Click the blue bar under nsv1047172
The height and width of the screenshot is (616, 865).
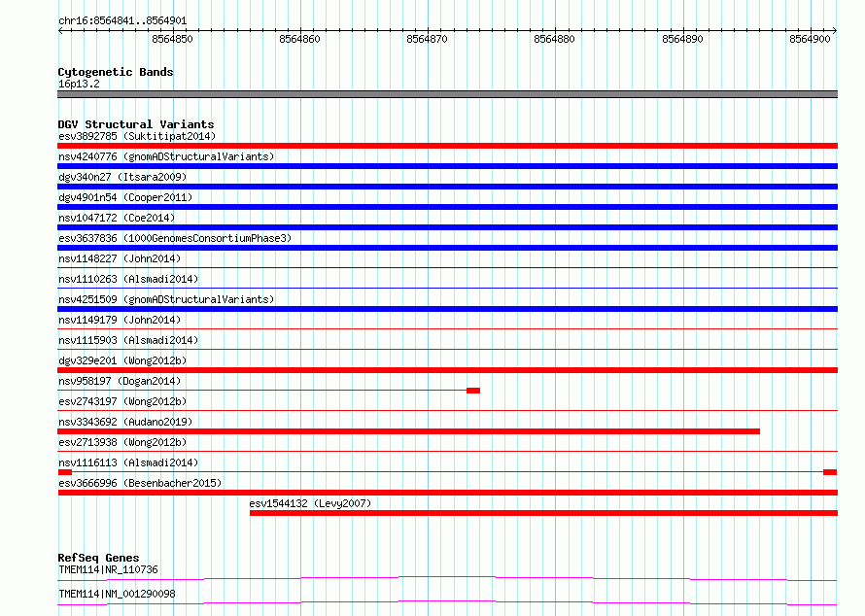(447, 227)
